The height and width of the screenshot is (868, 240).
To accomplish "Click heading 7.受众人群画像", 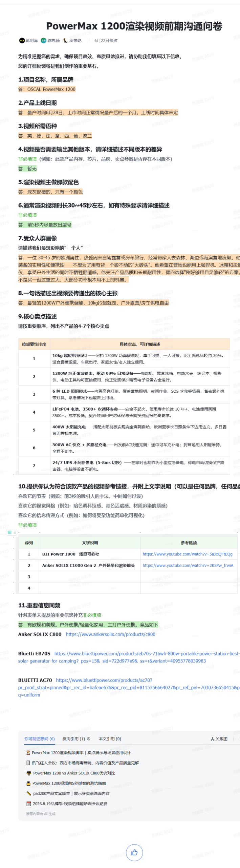I will [x=37, y=238].
